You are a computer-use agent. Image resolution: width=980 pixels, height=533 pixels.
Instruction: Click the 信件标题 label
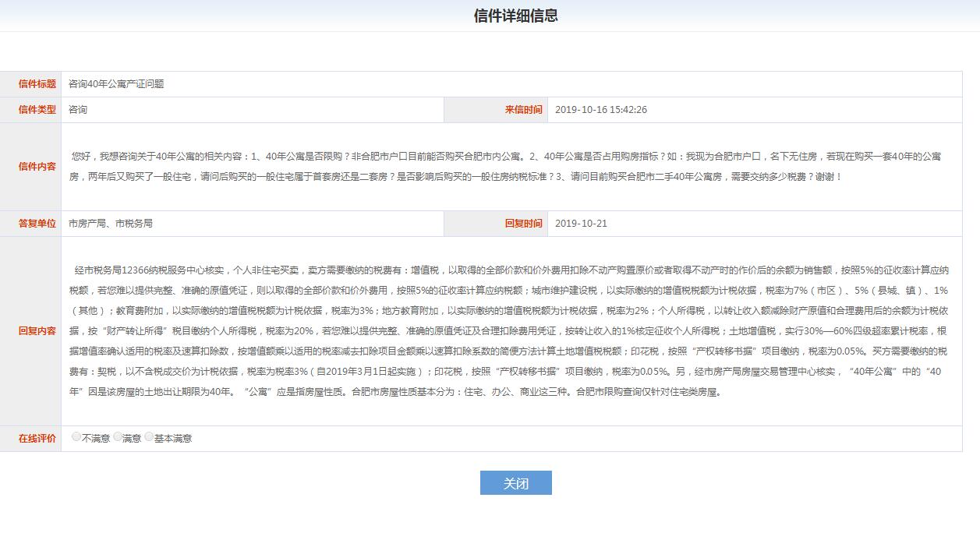37,84
